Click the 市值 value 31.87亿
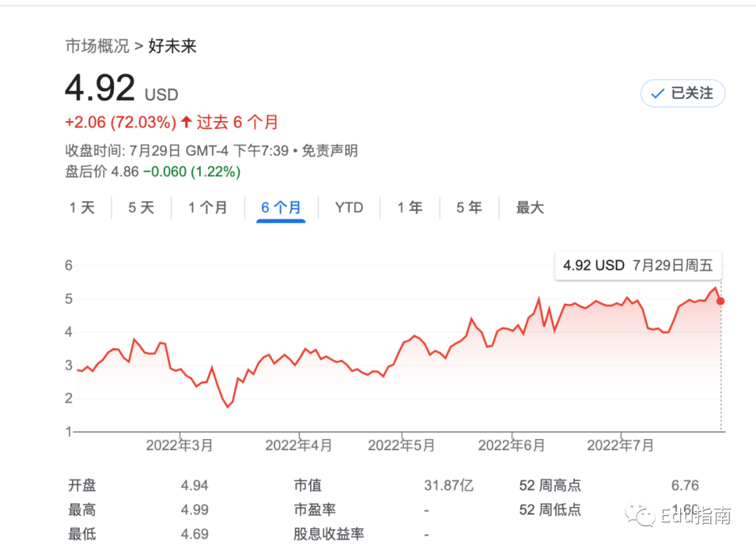This screenshot has width=756, height=549. (x=449, y=485)
